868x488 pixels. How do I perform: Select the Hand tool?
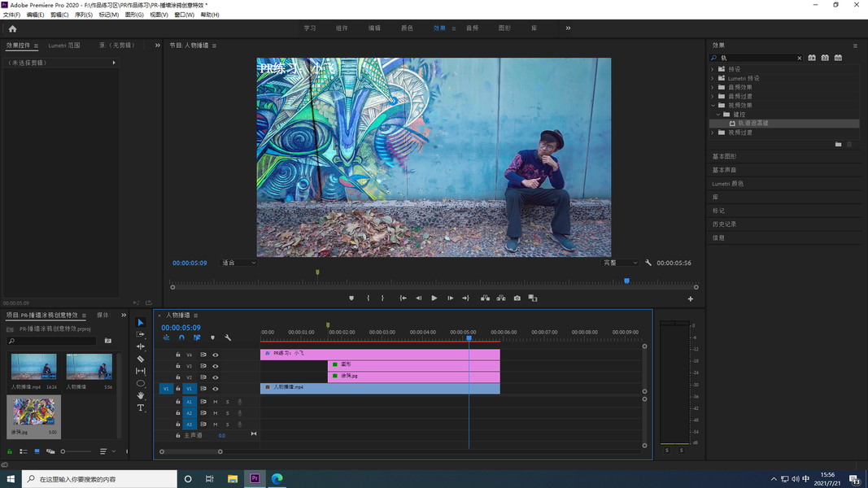click(141, 395)
